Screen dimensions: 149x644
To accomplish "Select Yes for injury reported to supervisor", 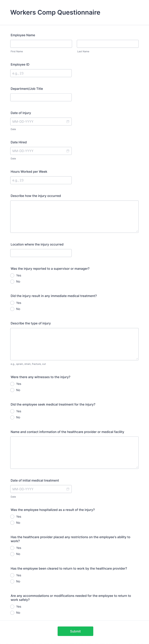I will click(x=12, y=275).
